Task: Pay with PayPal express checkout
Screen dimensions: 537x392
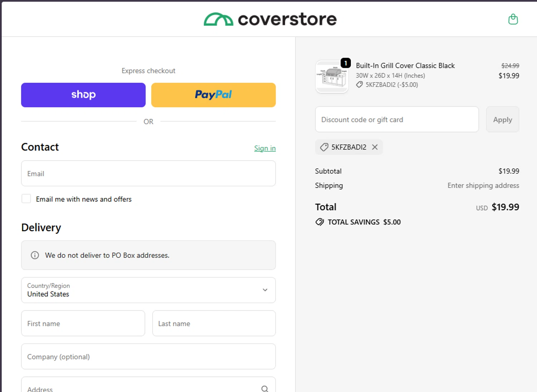Action: click(x=213, y=95)
